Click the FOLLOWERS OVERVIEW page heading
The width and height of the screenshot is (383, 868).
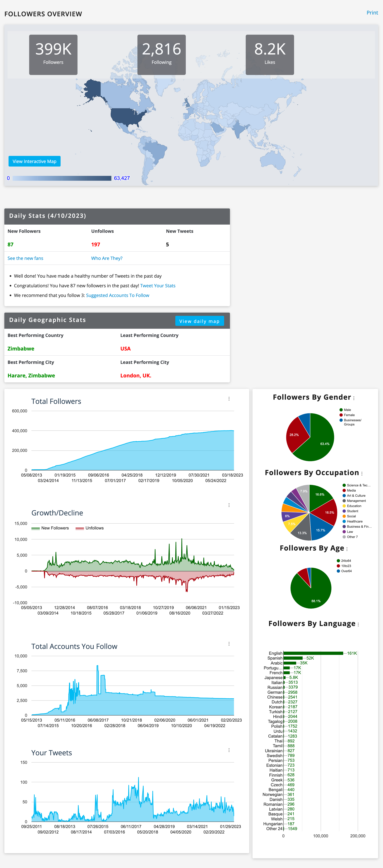pos(43,14)
